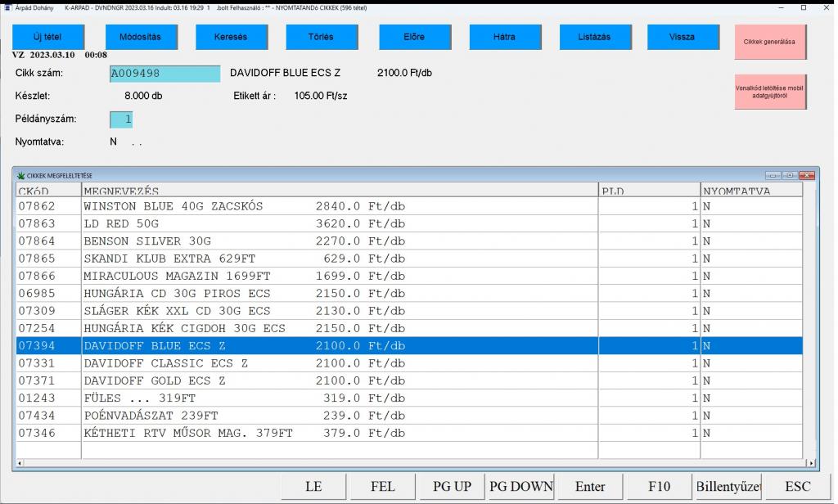This screenshot has width=838, height=504.
Task: Click the grid window's leaf icon
Action: click(20, 176)
